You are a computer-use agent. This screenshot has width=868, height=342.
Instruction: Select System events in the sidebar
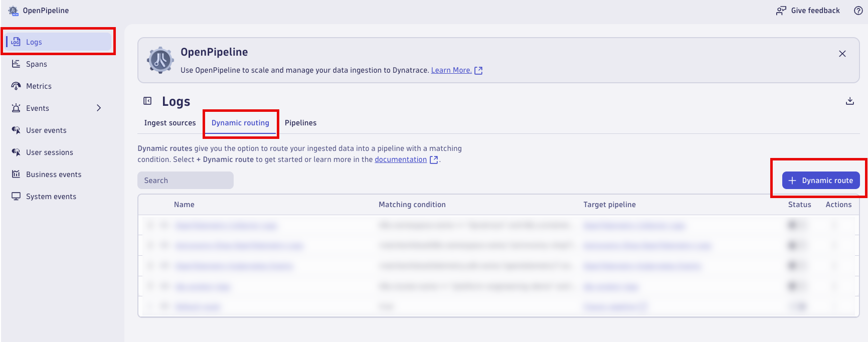59,197
